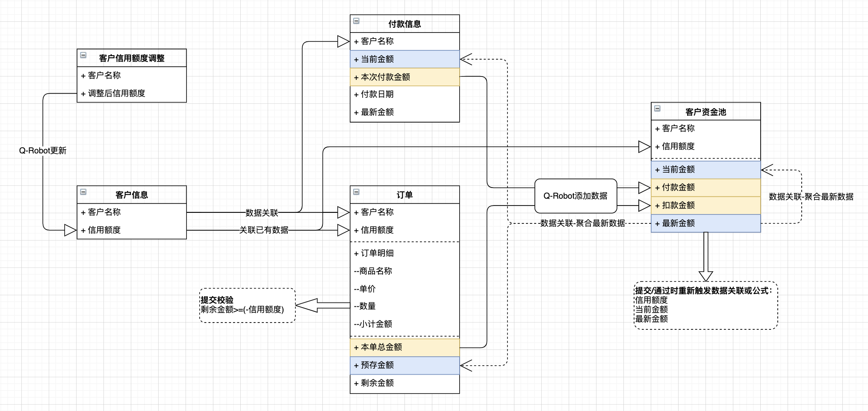Select the 数量 row
868x411 pixels.
[404, 306]
